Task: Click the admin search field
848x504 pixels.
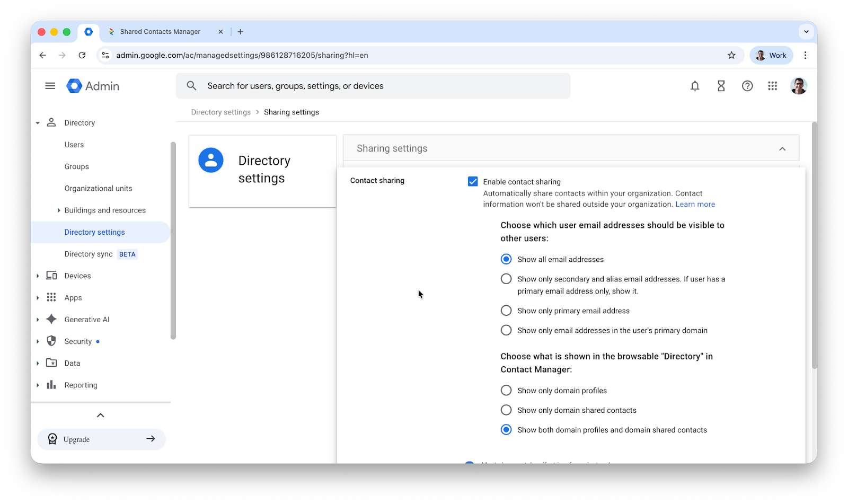Action: [373, 86]
